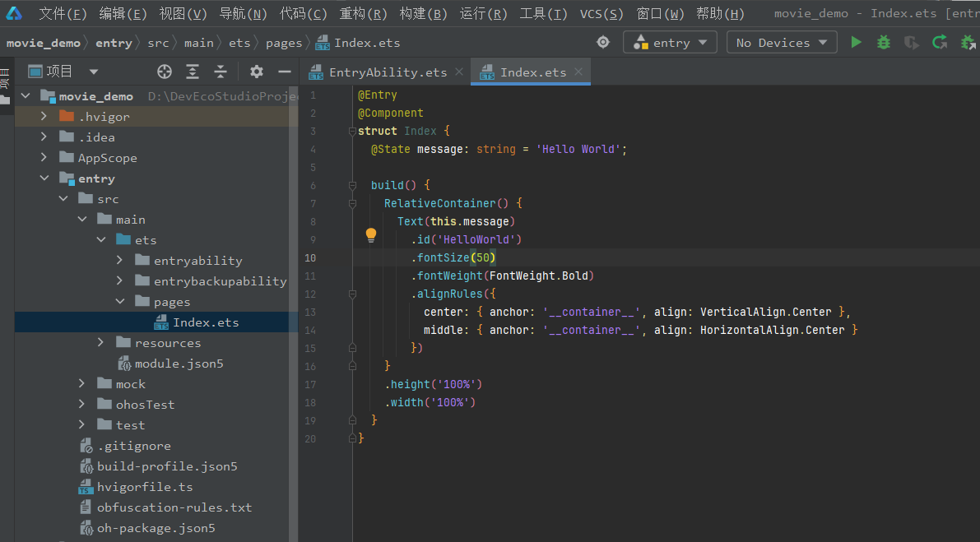Click the locate target icon beside entry selector
The width and height of the screenshot is (980, 542).
click(x=603, y=43)
